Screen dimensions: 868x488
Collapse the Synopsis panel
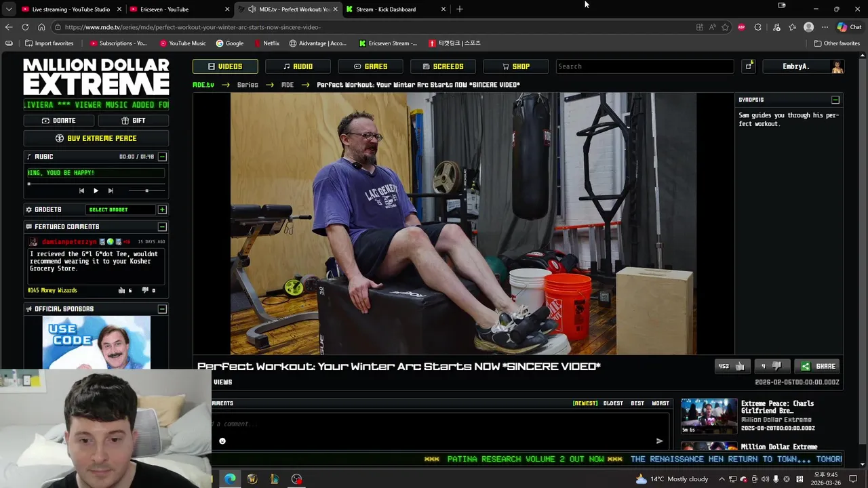point(835,100)
